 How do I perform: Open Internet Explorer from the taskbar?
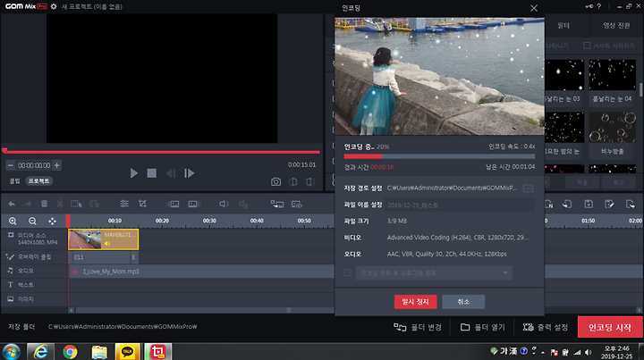coord(40,352)
